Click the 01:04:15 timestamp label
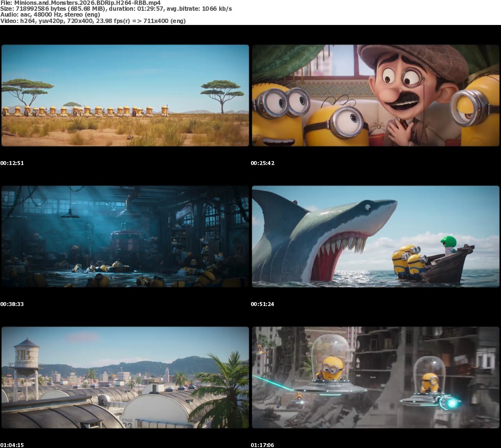The image size is (501, 448). point(12,445)
